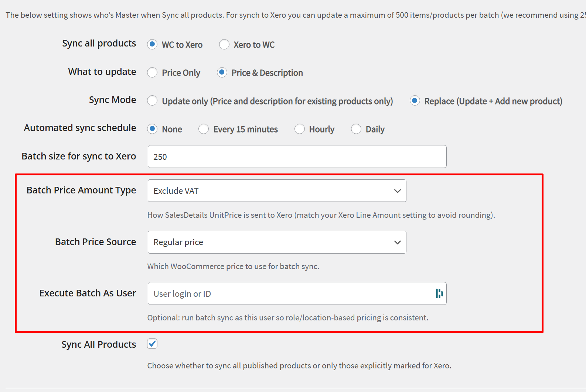Select Update only sync mode
This screenshot has width=586, height=392.
pos(152,100)
